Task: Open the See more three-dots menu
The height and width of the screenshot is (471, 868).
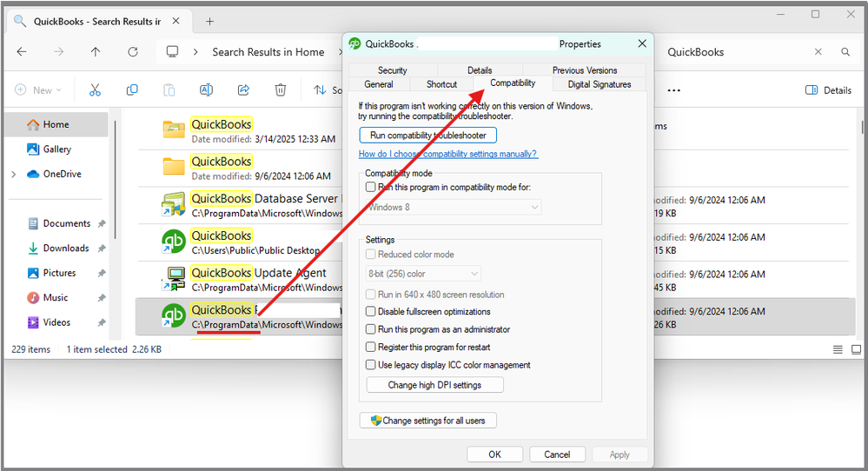Action: (673, 90)
